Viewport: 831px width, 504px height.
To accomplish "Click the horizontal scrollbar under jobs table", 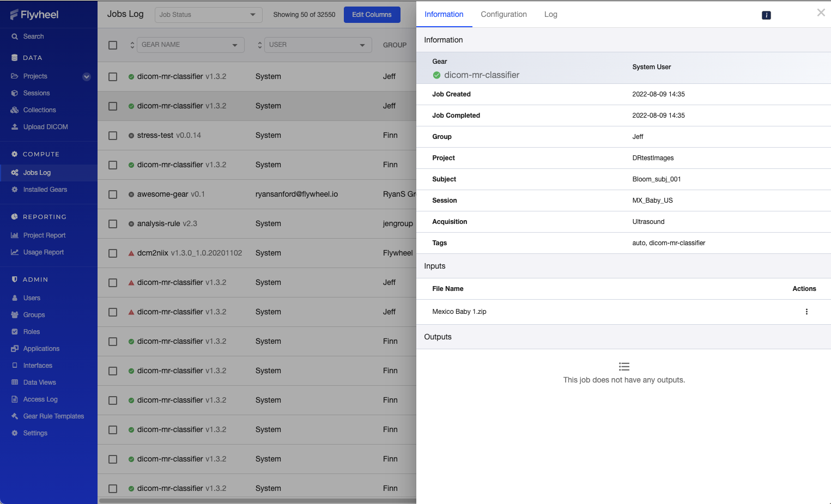I will [x=256, y=501].
